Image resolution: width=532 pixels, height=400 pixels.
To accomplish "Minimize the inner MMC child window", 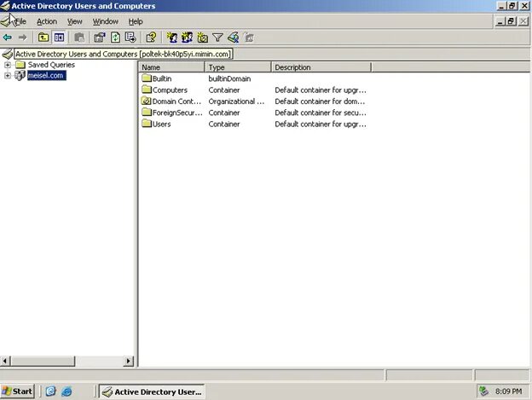I will click(500, 21).
